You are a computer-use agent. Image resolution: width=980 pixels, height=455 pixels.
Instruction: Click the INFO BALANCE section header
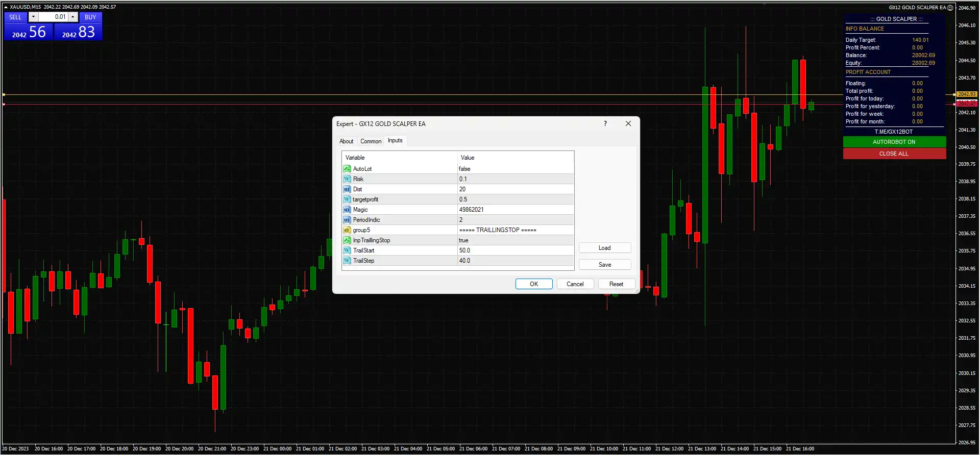865,29
